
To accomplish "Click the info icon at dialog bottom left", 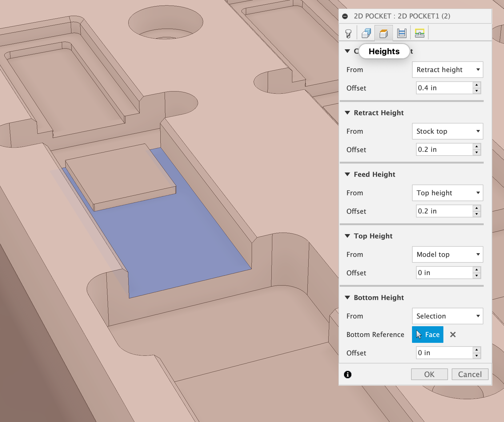I will click(x=348, y=375).
